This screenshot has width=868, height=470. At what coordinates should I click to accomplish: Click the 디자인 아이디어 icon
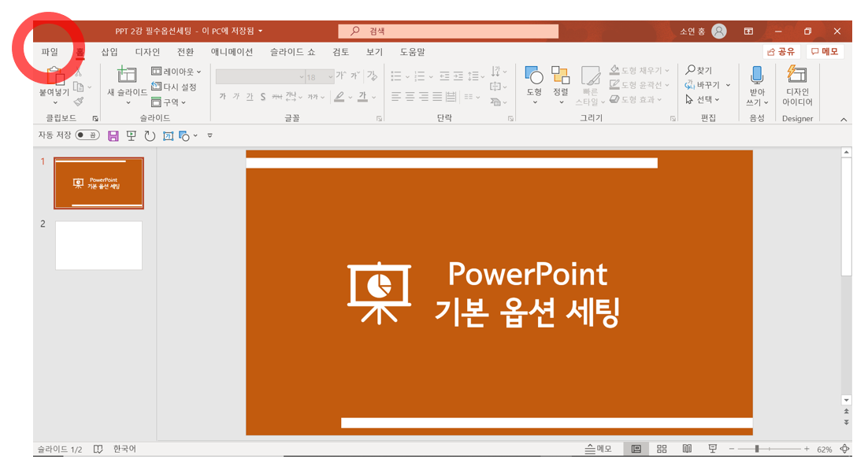797,74
